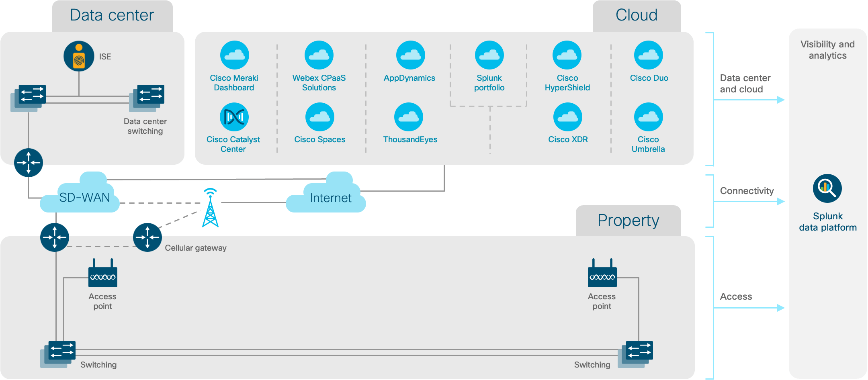Click the right Access point label
The height and width of the screenshot is (380, 868).
click(602, 301)
